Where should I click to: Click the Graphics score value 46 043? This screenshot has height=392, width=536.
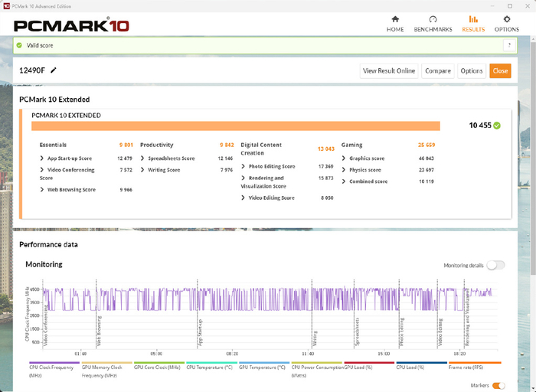pyautogui.click(x=427, y=158)
